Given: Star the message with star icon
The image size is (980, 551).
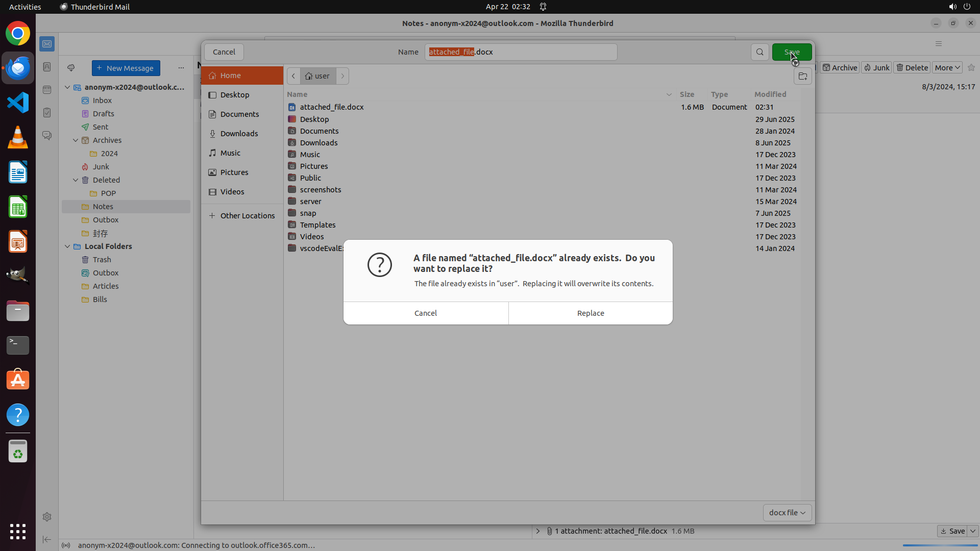Looking at the screenshot, I should click(971, 68).
